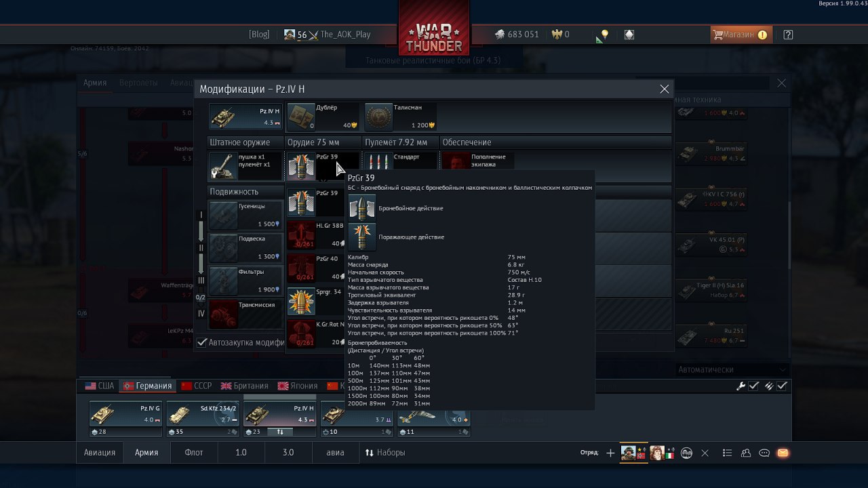Open the Магазин shop button
Viewport: 868px width, 488px height.
tap(741, 35)
